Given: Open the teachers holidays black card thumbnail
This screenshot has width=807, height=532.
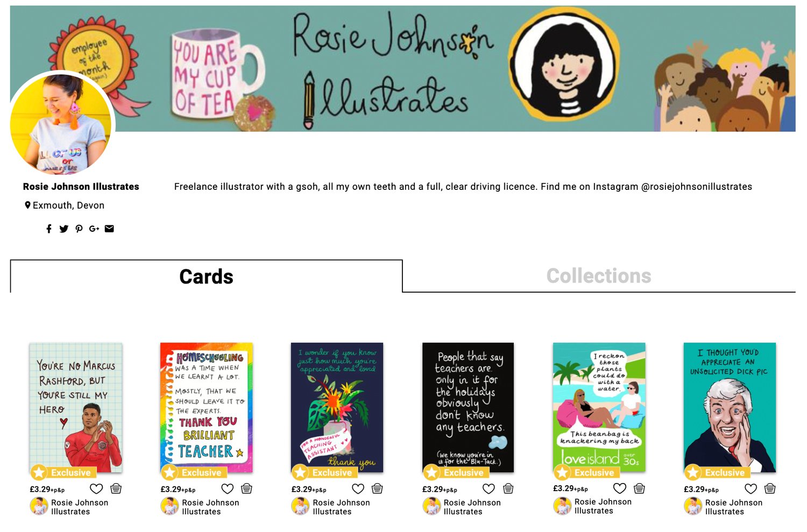Looking at the screenshot, I should pyautogui.click(x=468, y=408).
